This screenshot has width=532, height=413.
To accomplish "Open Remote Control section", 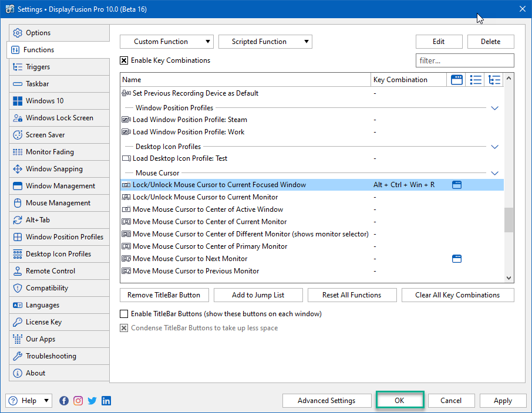I will point(59,271).
